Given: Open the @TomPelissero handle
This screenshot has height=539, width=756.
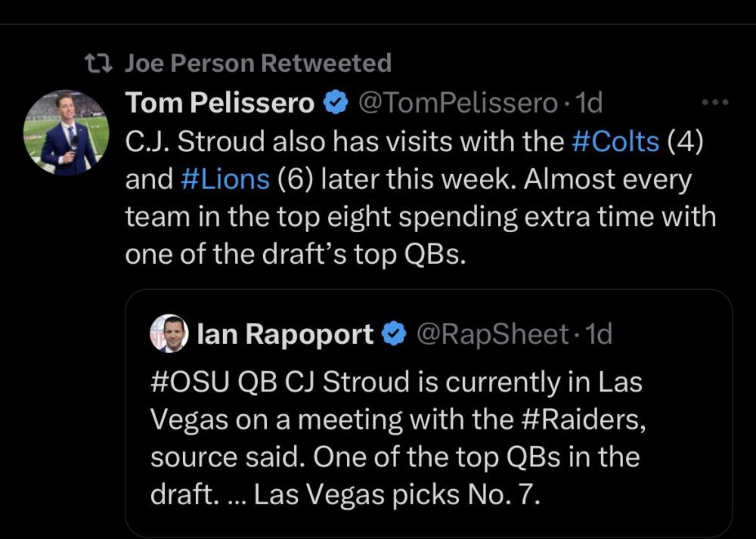Looking at the screenshot, I should 457,104.
